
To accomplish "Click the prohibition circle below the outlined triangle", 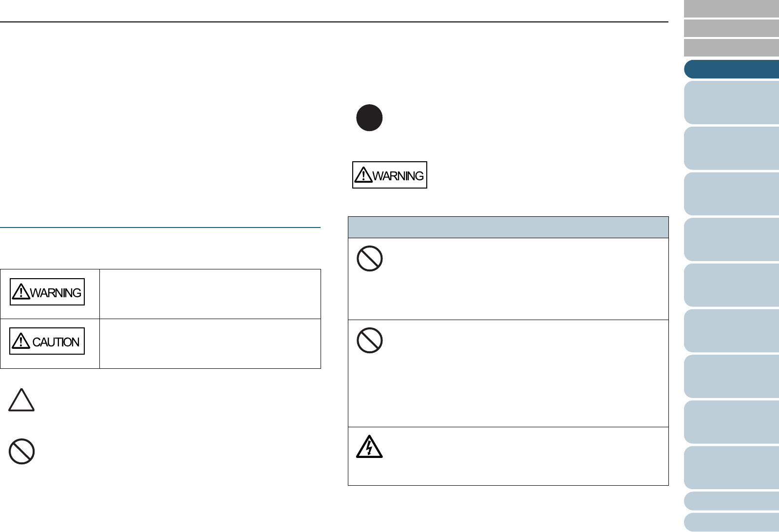I will point(21,452).
